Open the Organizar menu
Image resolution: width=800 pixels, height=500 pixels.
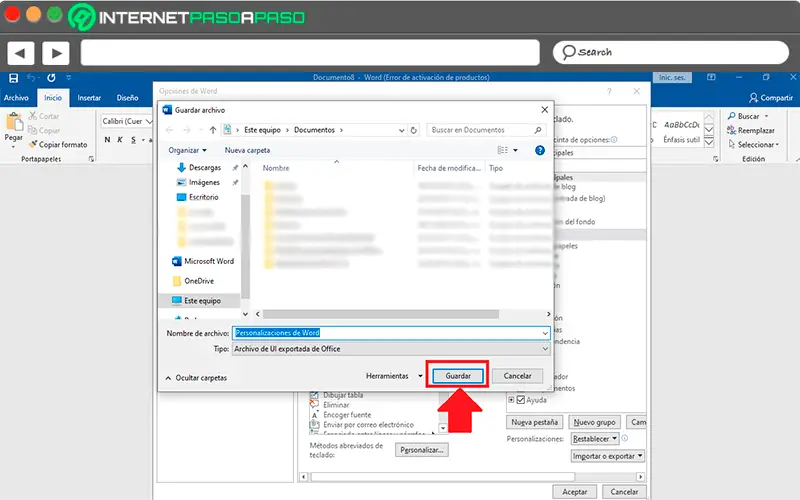click(x=187, y=150)
